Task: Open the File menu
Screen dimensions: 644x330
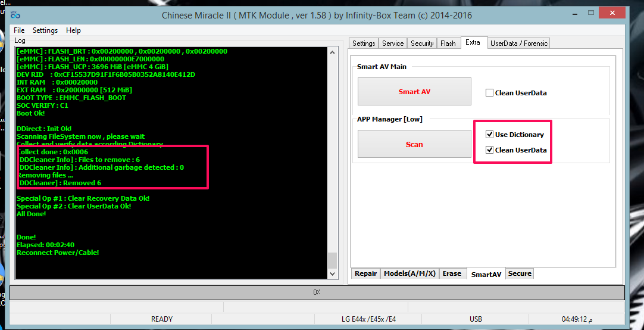Action: pyautogui.click(x=19, y=30)
